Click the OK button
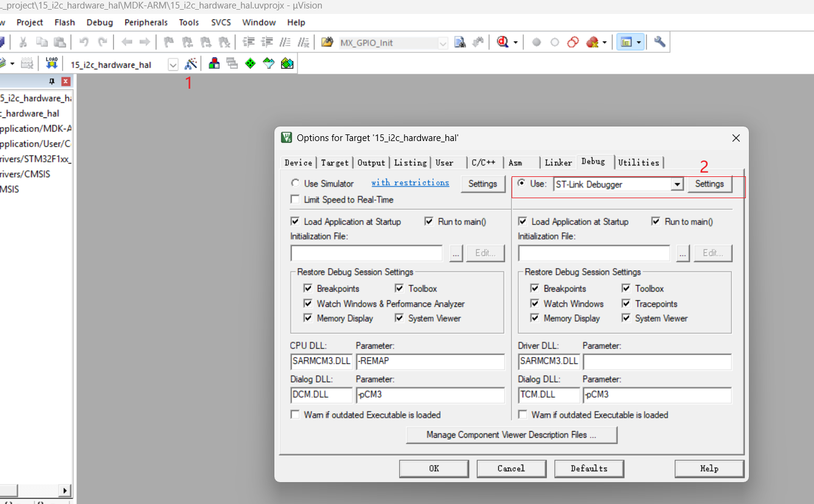 click(434, 468)
